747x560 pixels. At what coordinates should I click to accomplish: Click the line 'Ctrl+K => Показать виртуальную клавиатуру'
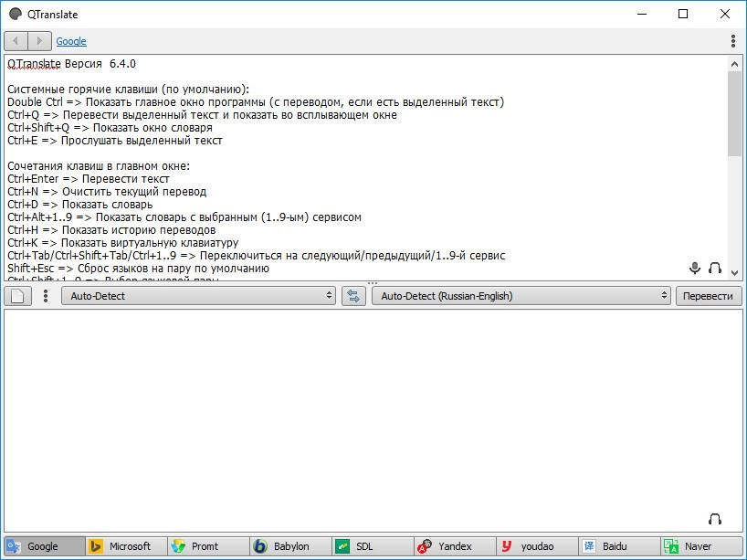pyautogui.click(x=123, y=243)
